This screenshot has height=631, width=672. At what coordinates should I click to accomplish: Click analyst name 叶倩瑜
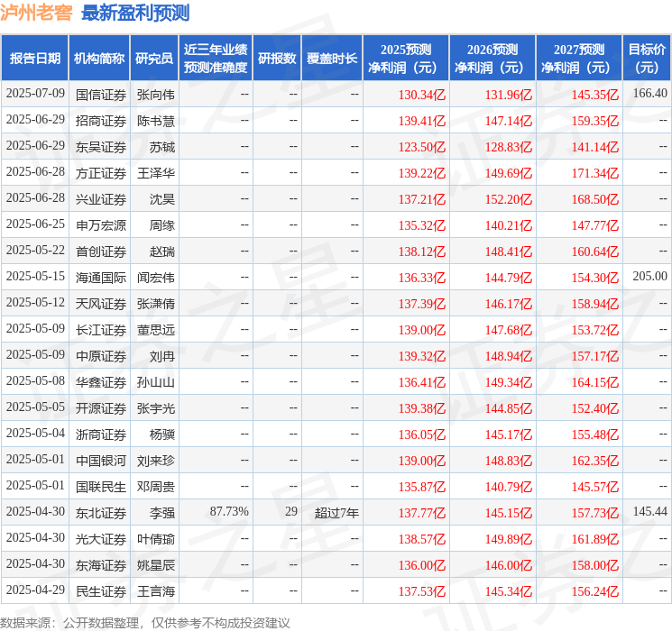tap(156, 539)
